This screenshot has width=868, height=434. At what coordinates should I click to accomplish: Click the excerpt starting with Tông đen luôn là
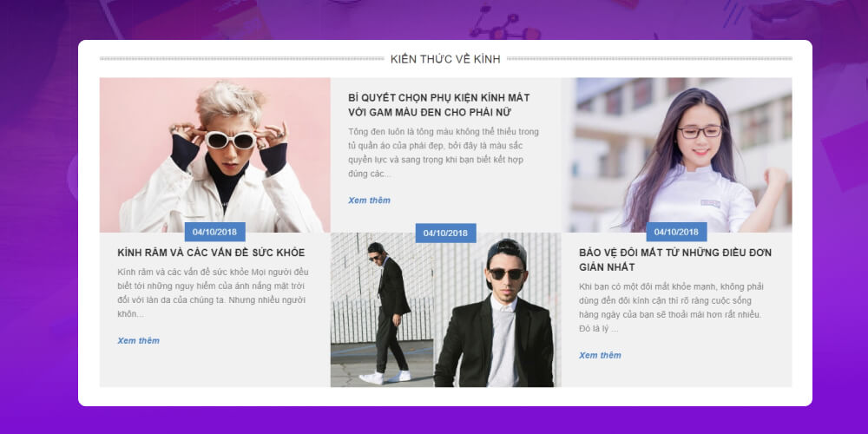click(x=444, y=153)
